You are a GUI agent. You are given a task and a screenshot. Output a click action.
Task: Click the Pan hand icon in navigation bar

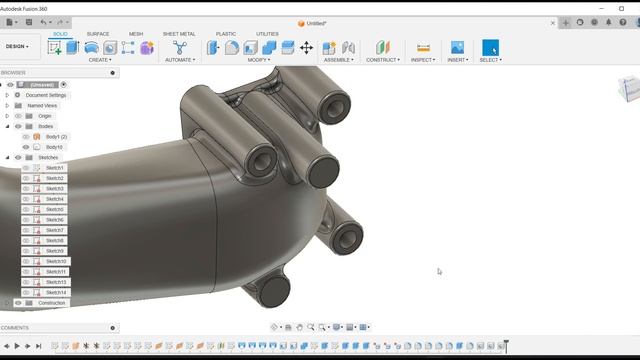click(300, 327)
